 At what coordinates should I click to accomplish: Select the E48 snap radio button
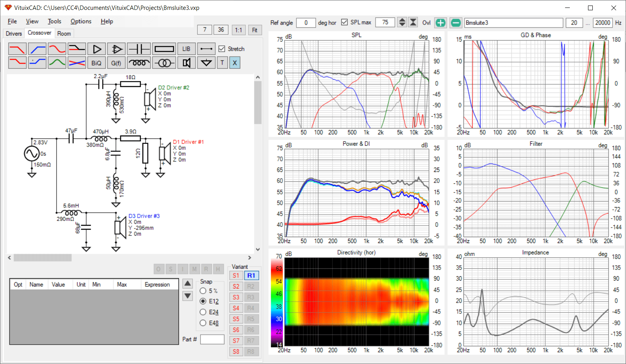[x=203, y=323]
